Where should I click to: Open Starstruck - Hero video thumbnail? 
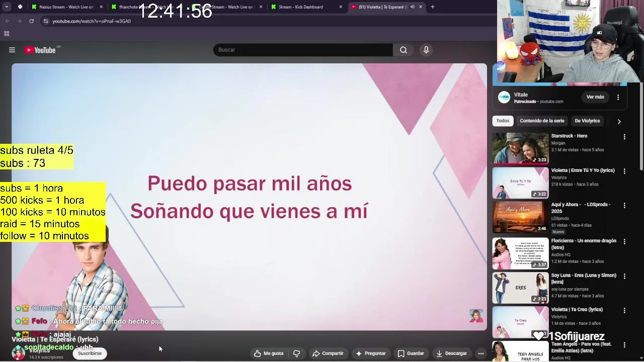click(x=520, y=148)
